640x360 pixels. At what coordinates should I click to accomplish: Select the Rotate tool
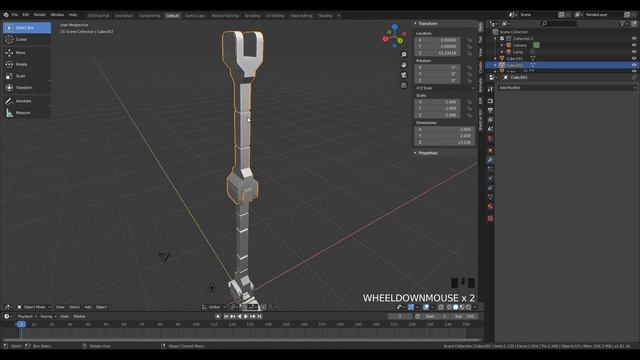pyautogui.click(x=27, y=64)
